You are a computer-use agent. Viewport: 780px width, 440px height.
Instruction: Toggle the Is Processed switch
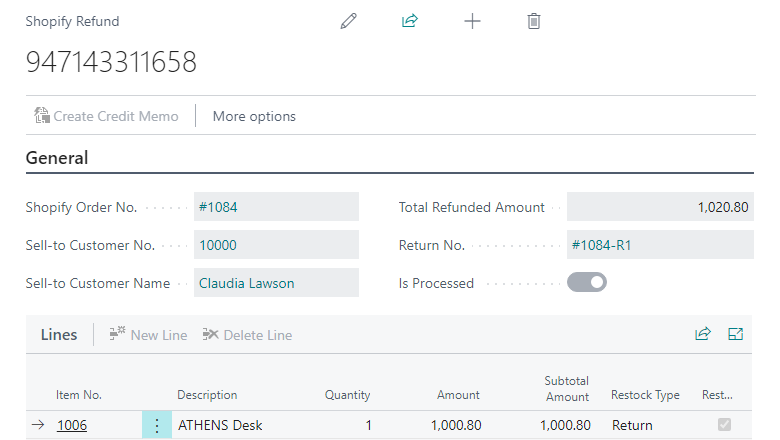coord(587,282)
